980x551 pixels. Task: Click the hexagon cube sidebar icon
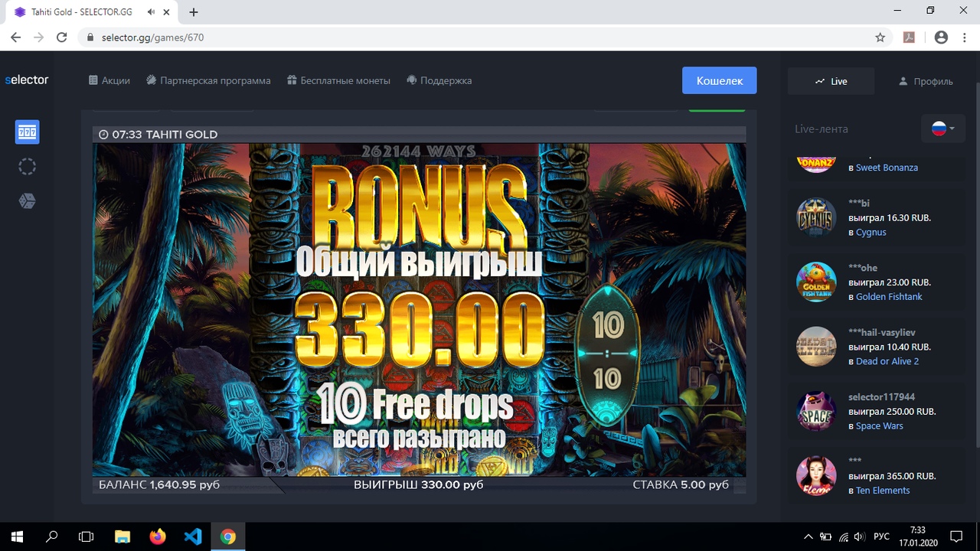27,201
